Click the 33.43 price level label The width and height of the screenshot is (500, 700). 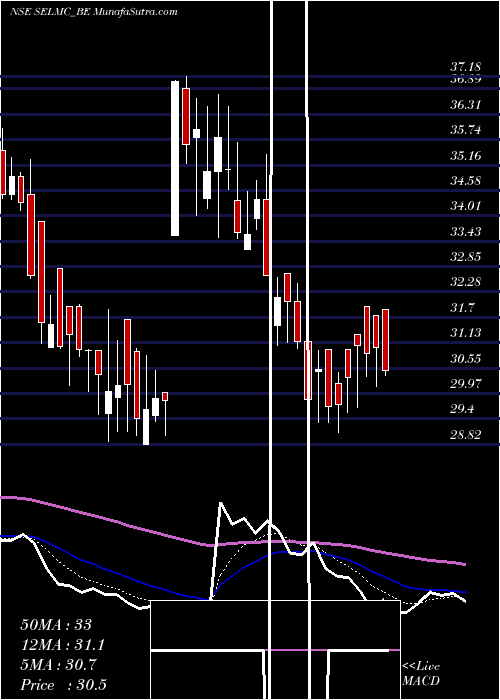pyautogui.click(x=466, y=232)
